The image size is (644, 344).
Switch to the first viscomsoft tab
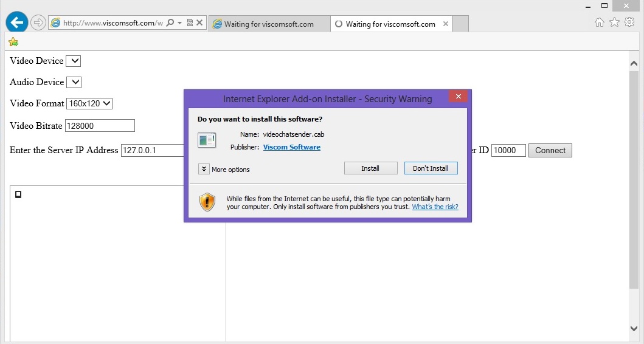coord(268,24)
